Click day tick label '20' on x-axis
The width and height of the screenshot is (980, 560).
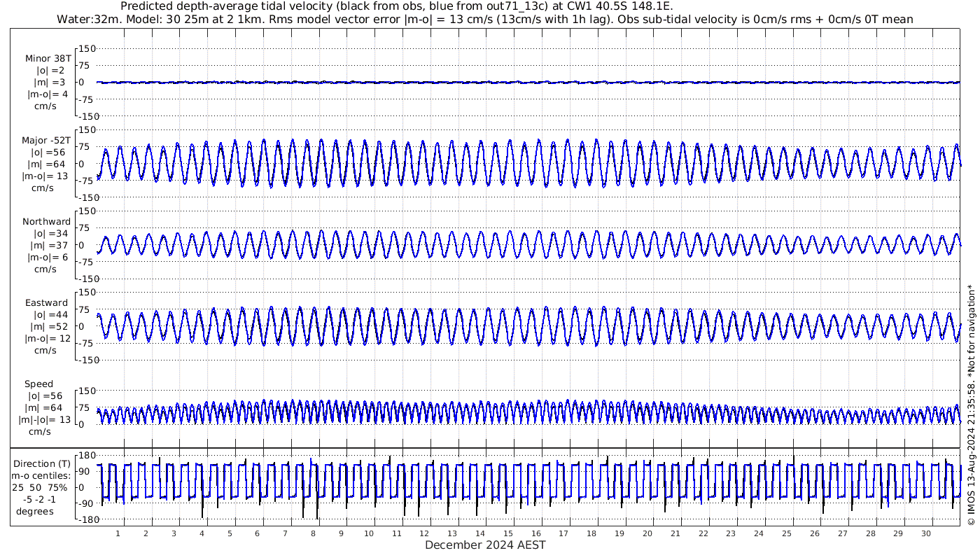[647, 533]
